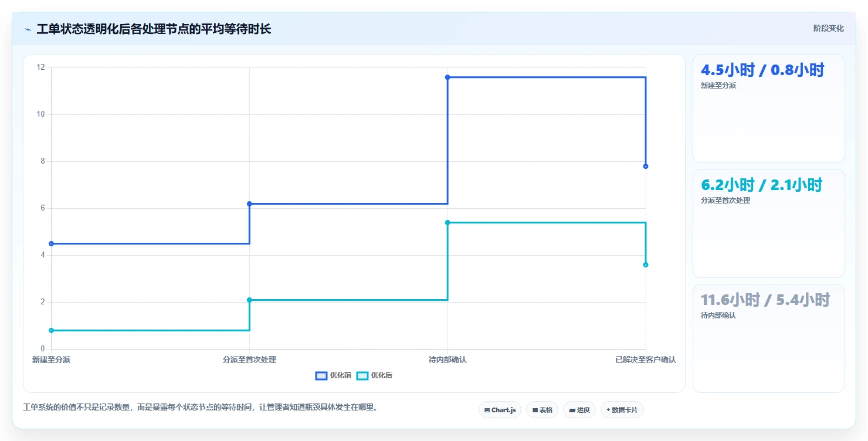Click the 6.2小时 / 2.1小时 card value
The image size is (868, 441).
click(x=762, y=185)
